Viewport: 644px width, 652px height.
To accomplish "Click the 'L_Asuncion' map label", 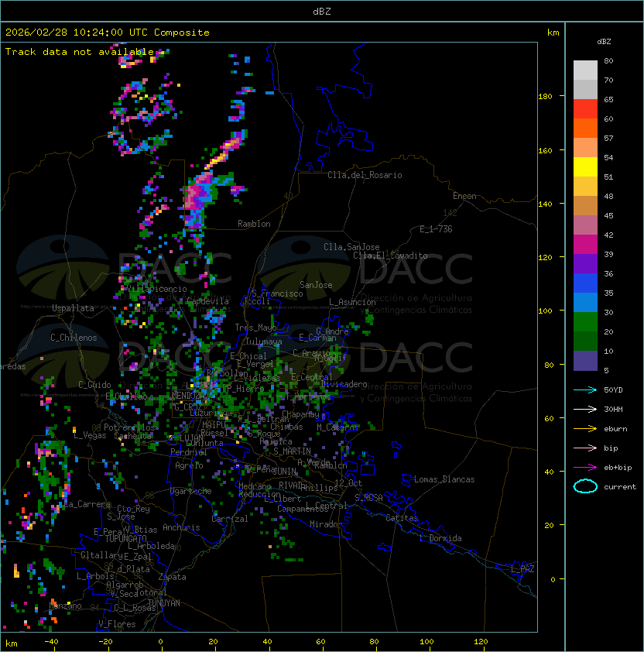I will click(352, 302).
